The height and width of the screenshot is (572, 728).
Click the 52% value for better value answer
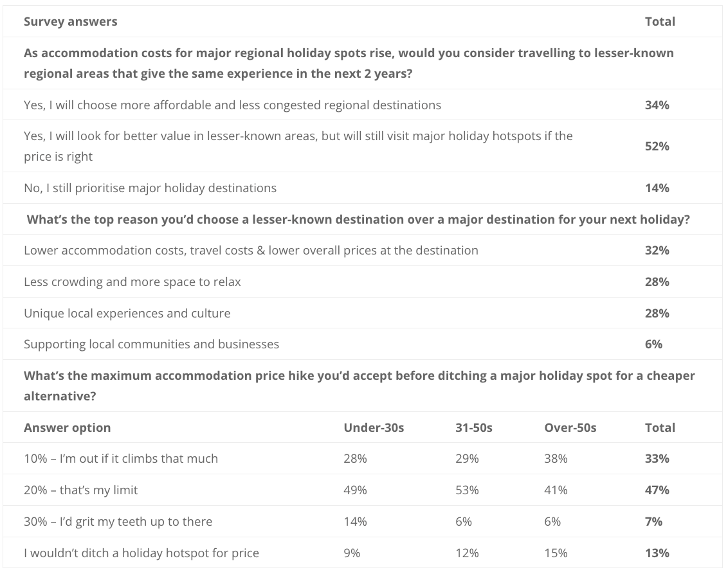coord(657,147)
